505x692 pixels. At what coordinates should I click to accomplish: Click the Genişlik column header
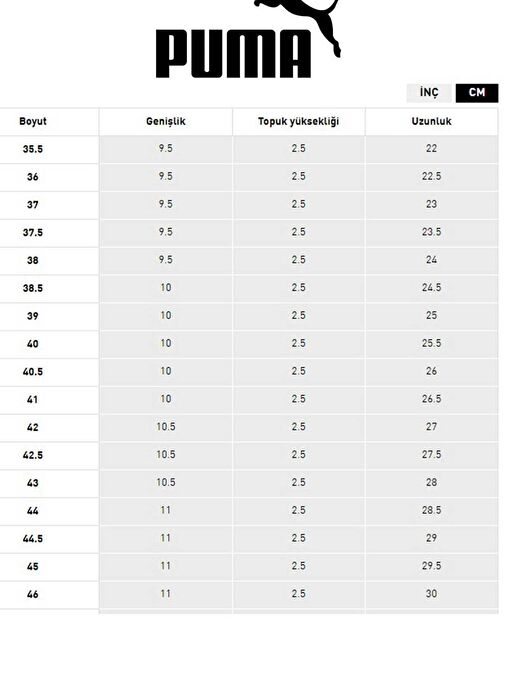click(x=166, y=121)
